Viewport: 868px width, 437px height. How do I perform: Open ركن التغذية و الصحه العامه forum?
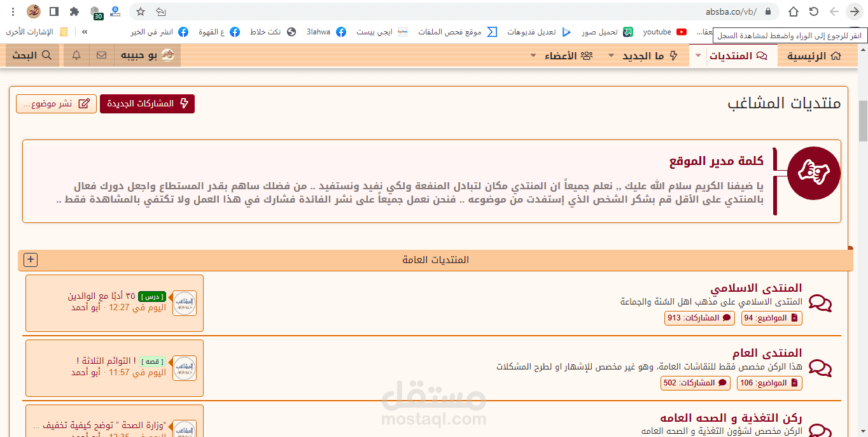[x=731, y=418]
